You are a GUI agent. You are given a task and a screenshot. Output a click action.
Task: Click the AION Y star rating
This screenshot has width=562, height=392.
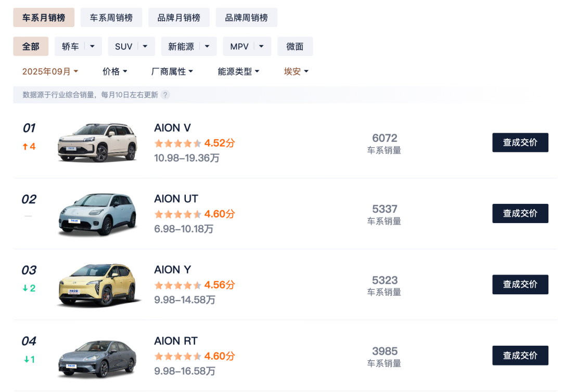click(177, 285)
